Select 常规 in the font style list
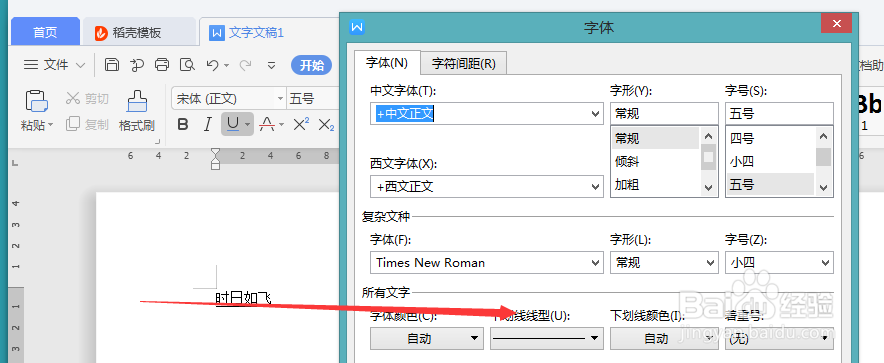This screenshot has width=884, height=363. 655,138
